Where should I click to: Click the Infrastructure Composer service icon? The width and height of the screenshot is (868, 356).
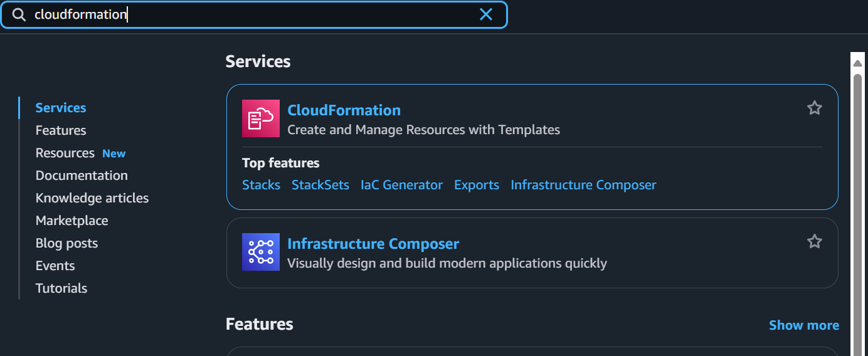[260, 252]
